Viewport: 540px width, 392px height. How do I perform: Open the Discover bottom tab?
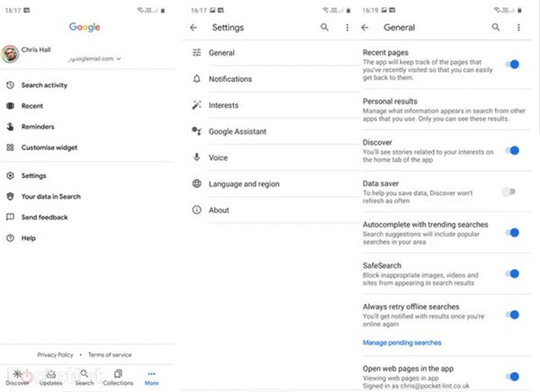tap(17, 378)
